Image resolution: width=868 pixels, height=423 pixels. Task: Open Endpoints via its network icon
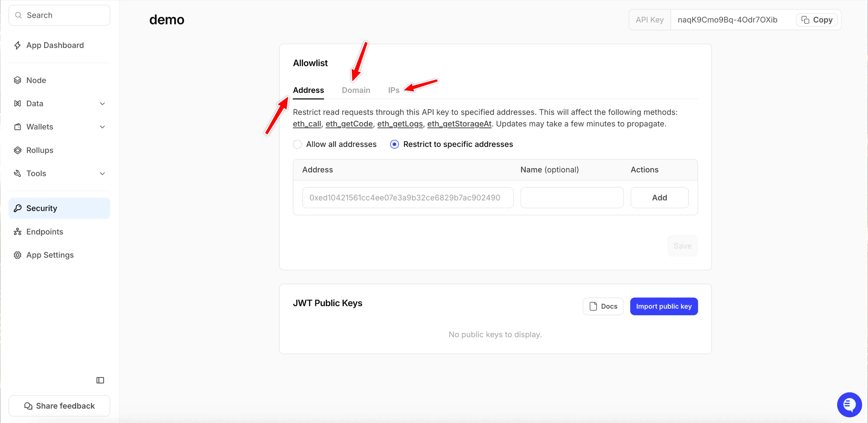18,231
